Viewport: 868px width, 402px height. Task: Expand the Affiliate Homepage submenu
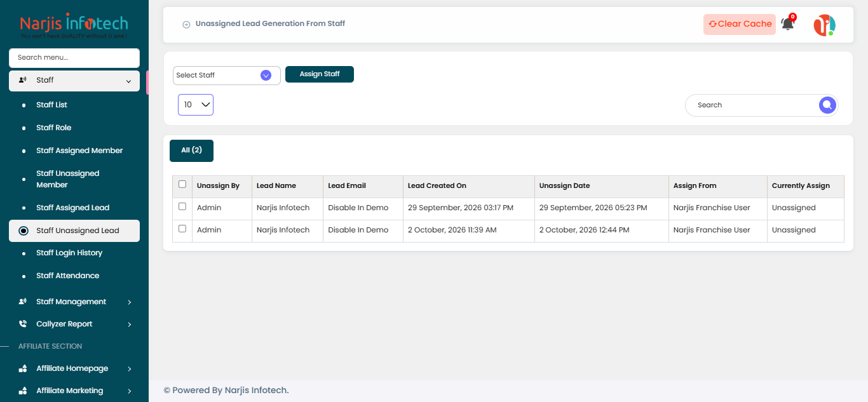(129, 369)
